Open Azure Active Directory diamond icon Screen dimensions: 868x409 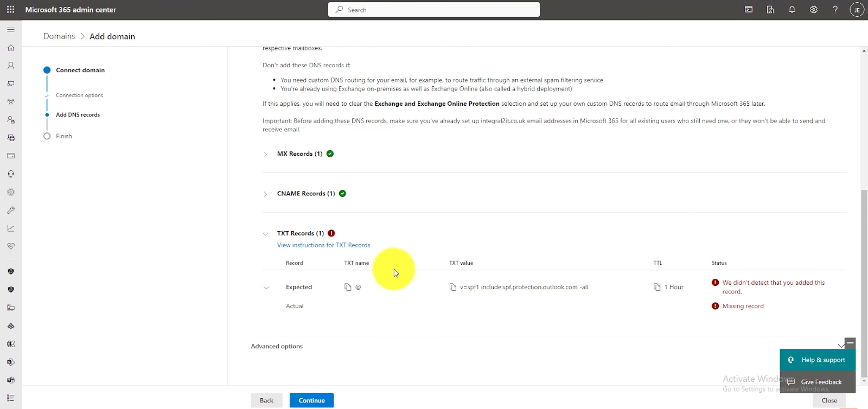click(11, 326)
